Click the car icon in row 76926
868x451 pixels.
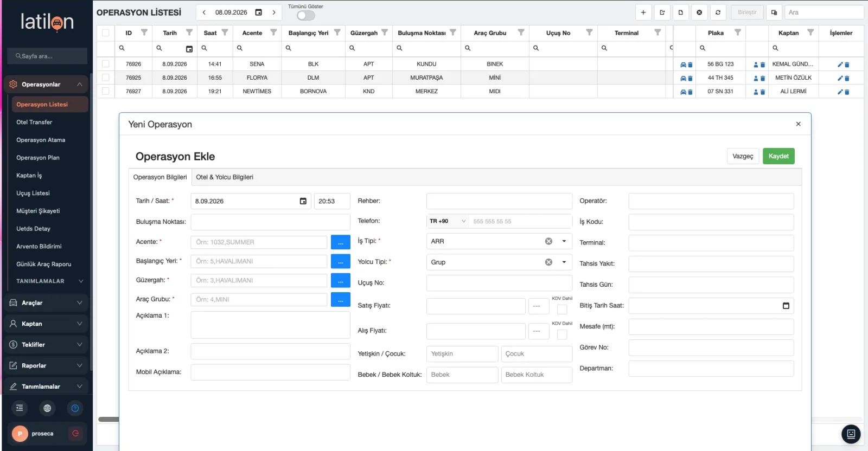click(x=683, y=65)
